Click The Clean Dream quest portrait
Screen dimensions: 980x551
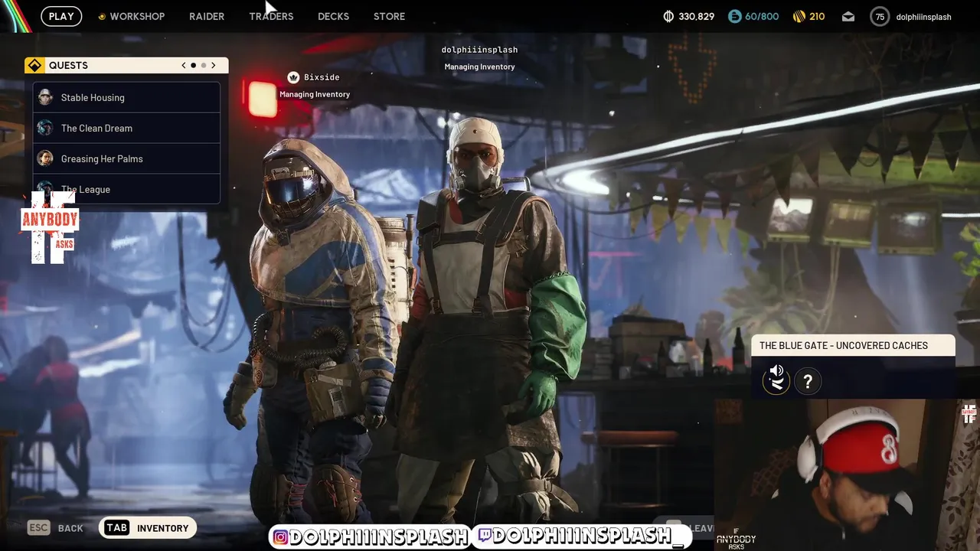click(45, 128)
